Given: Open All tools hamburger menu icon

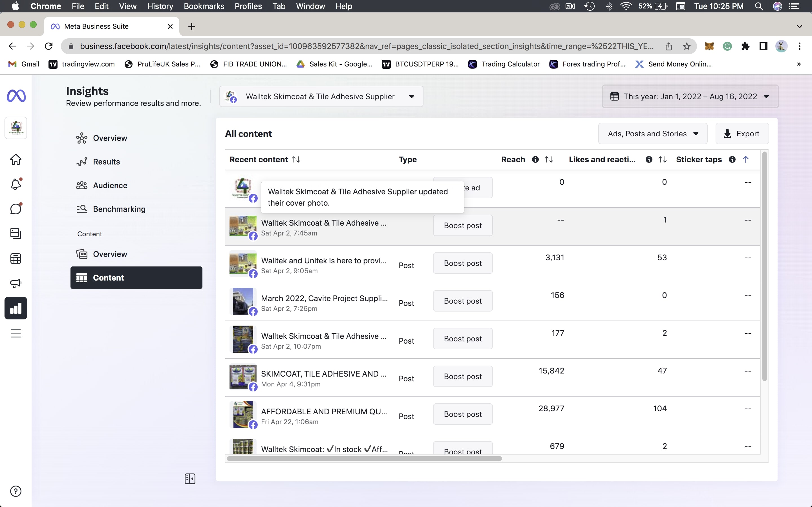Looking at the screenshot, I should [x=16, y=333].
